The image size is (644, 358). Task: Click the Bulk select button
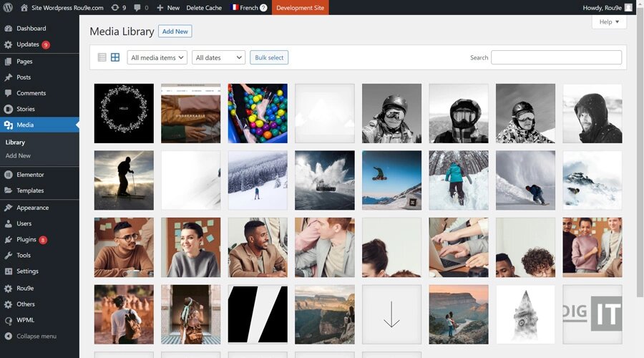point(269,57)
